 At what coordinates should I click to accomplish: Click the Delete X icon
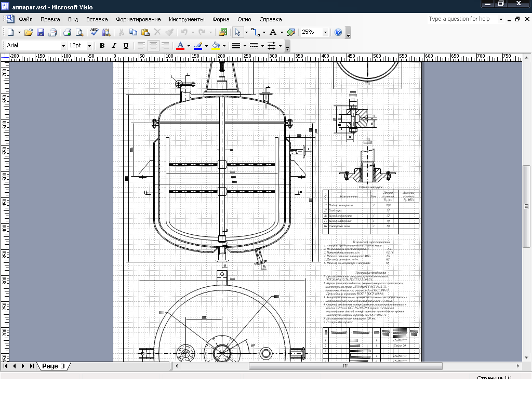coord(157,32)
